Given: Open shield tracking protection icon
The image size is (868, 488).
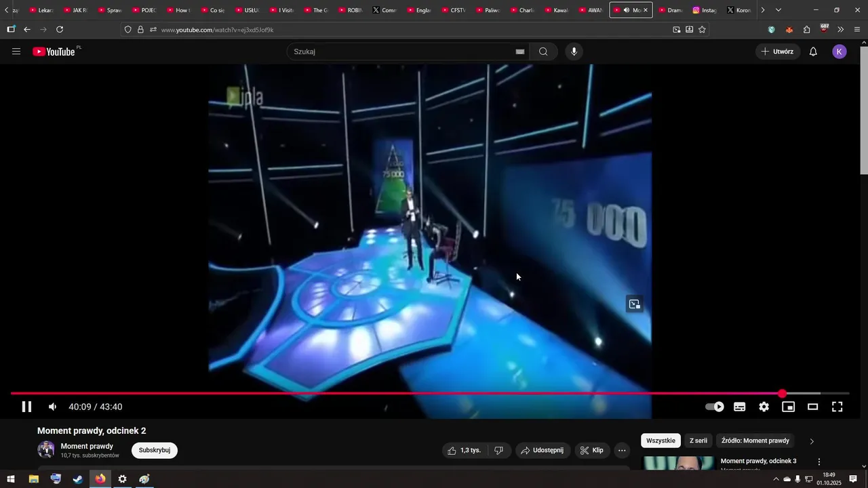Looking at the screenshot, I should 128,30.
